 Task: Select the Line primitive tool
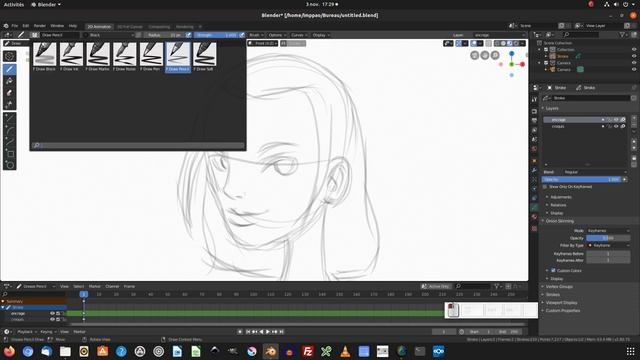click(9, 118)
